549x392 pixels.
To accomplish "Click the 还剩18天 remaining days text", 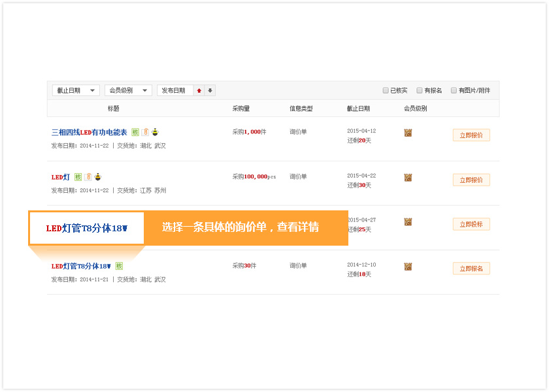I will point(359,275).
